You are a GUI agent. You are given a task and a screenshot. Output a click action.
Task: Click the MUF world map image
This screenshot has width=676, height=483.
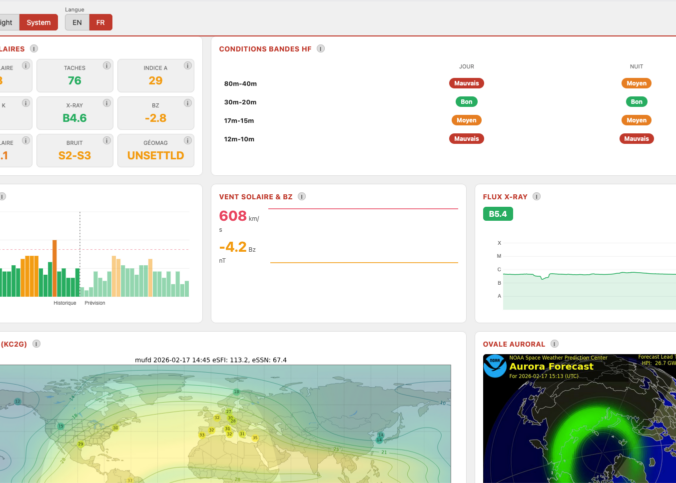pos(225,422)
